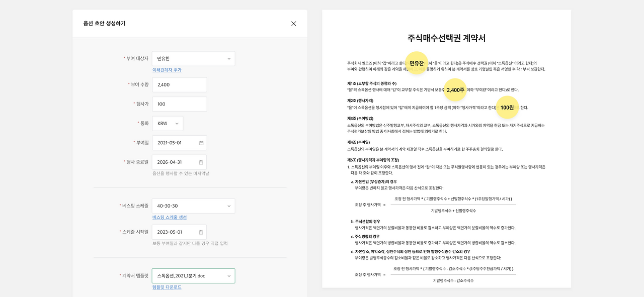Click the highlighted 2,400주 badge in the contract
The width and height of the screenshot is (644, 297).
pos(454,89)
